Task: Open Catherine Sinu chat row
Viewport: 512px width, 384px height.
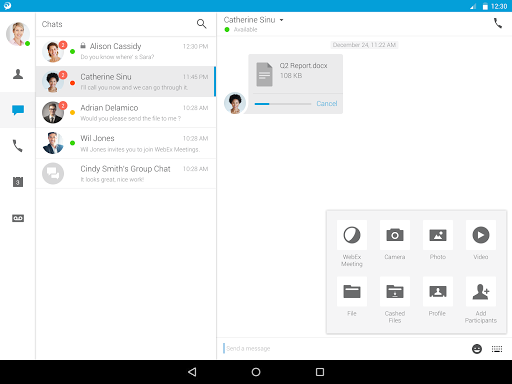Action: point(126,82)
